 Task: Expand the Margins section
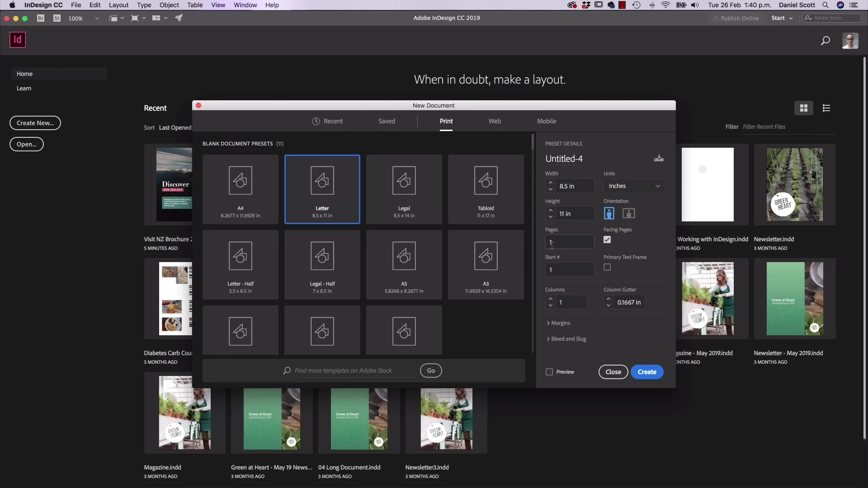tap(559, 323)
